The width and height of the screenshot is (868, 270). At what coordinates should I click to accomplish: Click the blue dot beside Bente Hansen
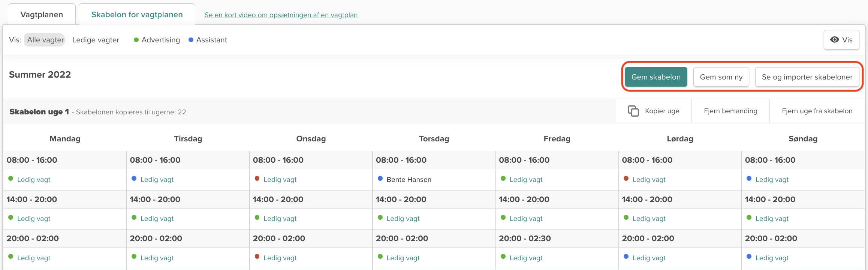(380, 178)
